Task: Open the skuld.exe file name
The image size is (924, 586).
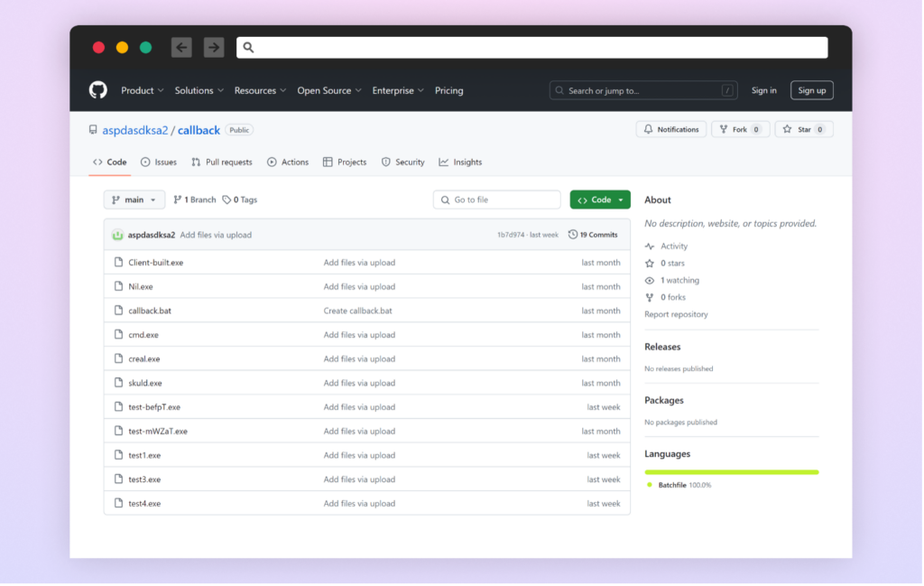Action: [x=145, y=383]
